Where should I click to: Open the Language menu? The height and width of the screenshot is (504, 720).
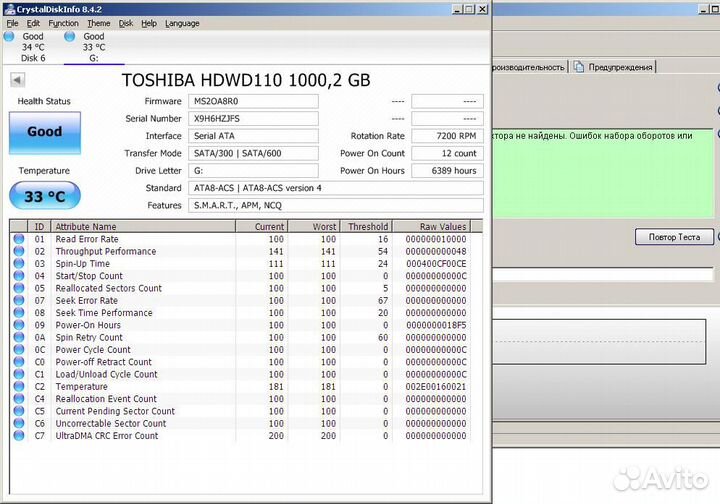[x=182, y=23]
